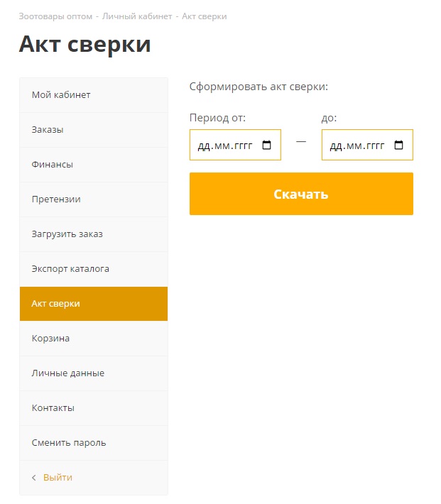Click the Акт сверки breadcrumb text

click(205, 16)
